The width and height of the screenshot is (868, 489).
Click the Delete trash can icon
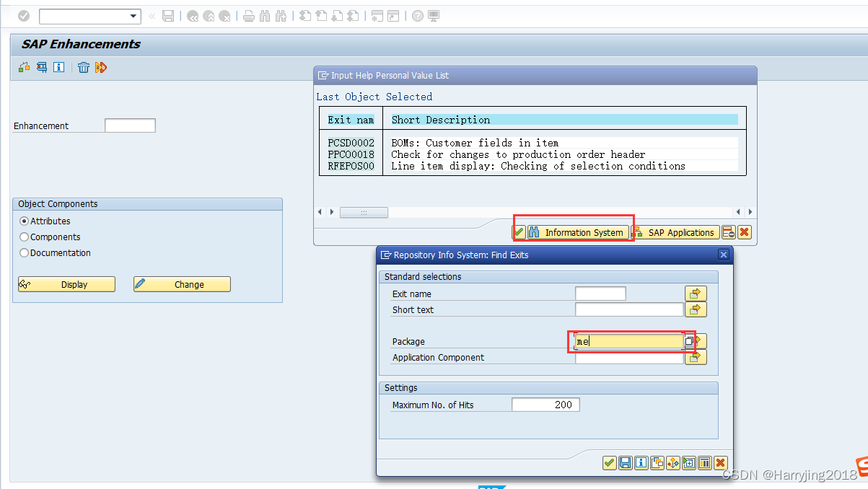pyautogui.click(x=84, y=67)
